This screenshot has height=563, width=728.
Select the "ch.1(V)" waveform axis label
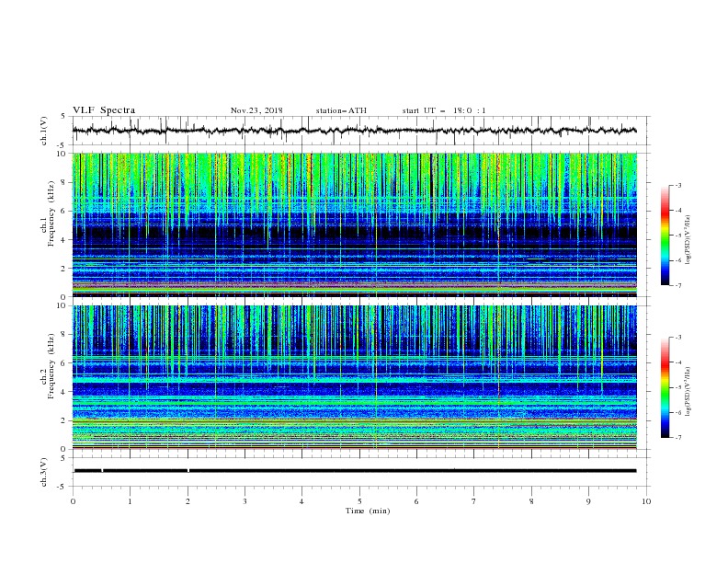[x=44, y=131]
